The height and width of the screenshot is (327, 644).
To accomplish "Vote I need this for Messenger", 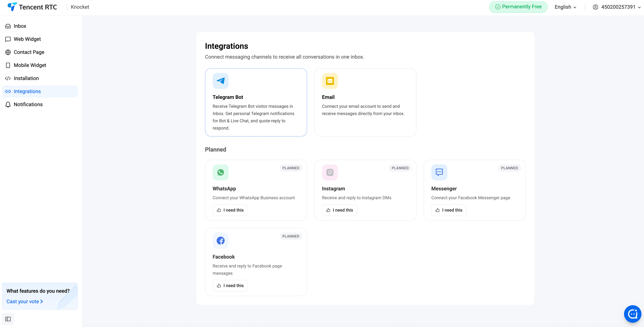I will click(449, 210).
